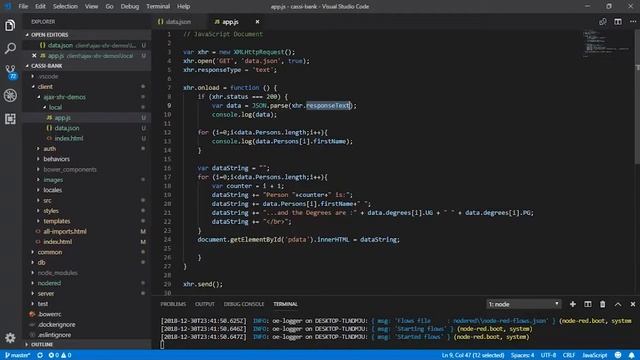Expand the locales folder
The image size is (640, 360).
point(53,190)
